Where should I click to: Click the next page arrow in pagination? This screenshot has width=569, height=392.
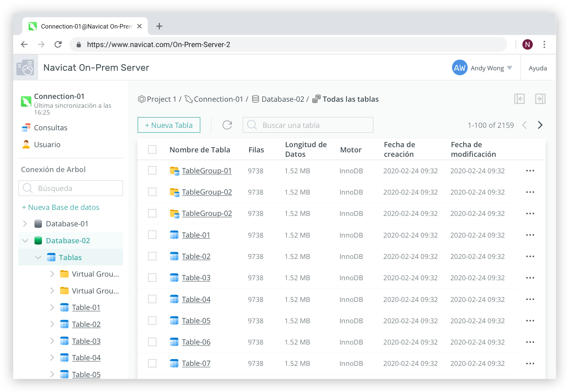click(x=540, y=125)
